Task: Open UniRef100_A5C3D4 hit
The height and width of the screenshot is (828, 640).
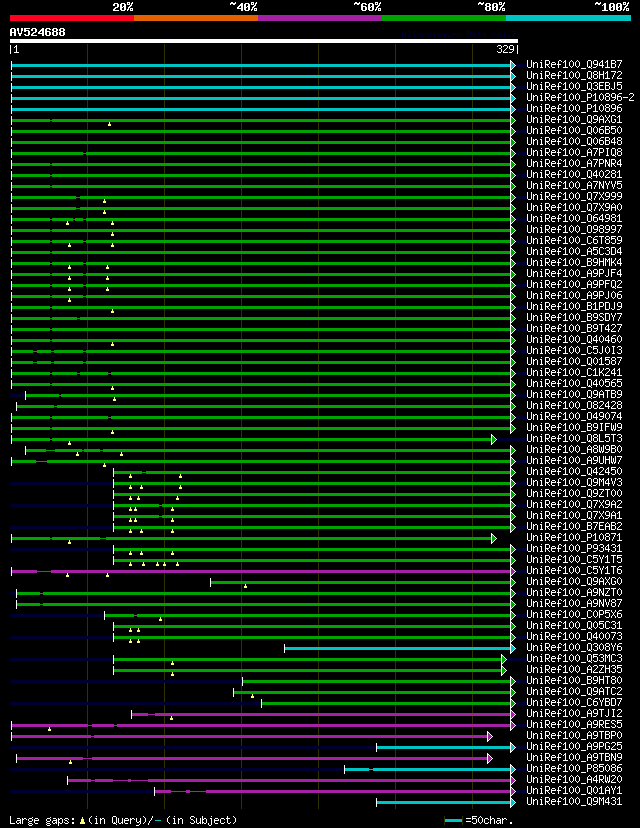Action: click(x=574, y=251)
